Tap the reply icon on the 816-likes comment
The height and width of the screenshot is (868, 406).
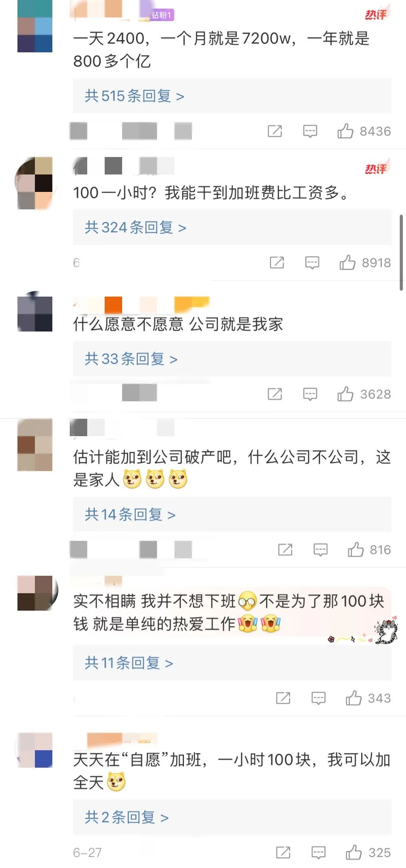pyautogui.click(x=320, y=550)
